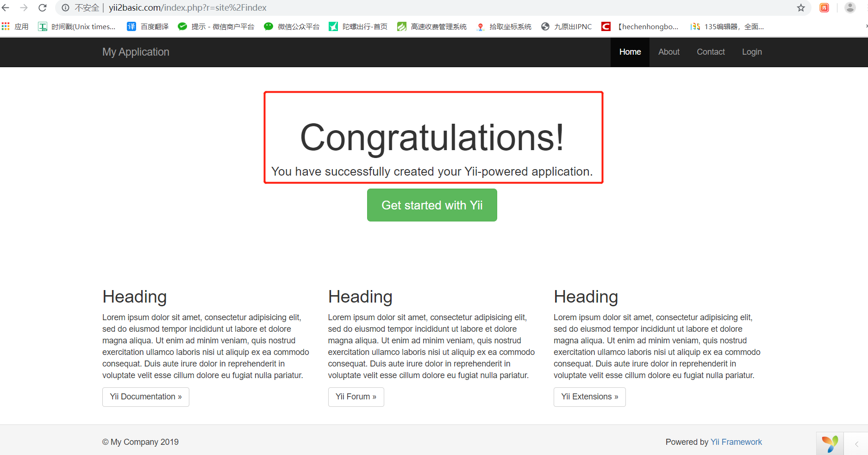This screenshot has width=868, height=455.
Task: Open the Contact nav item
Action: pos(711,52)
